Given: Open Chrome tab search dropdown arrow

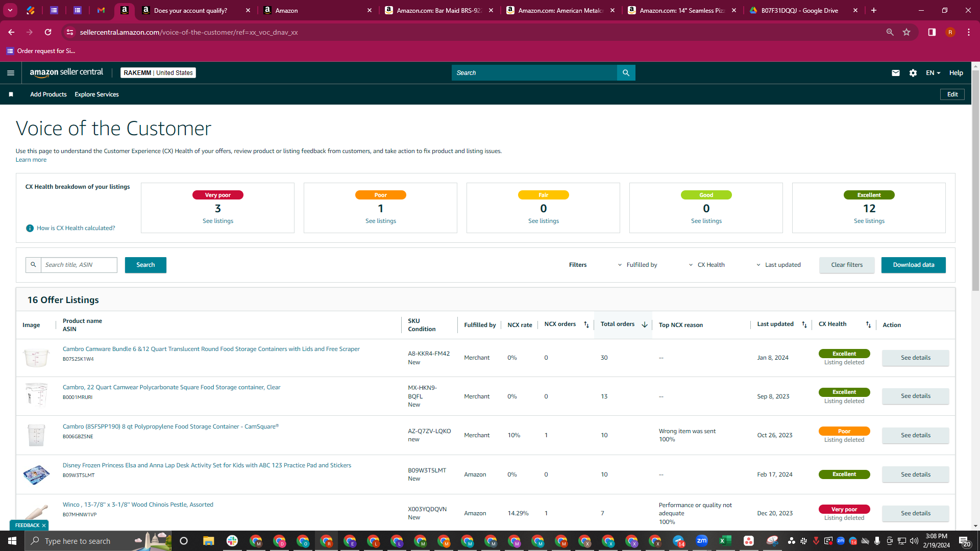Looking at the screenshot, I should tap(10, 10).
